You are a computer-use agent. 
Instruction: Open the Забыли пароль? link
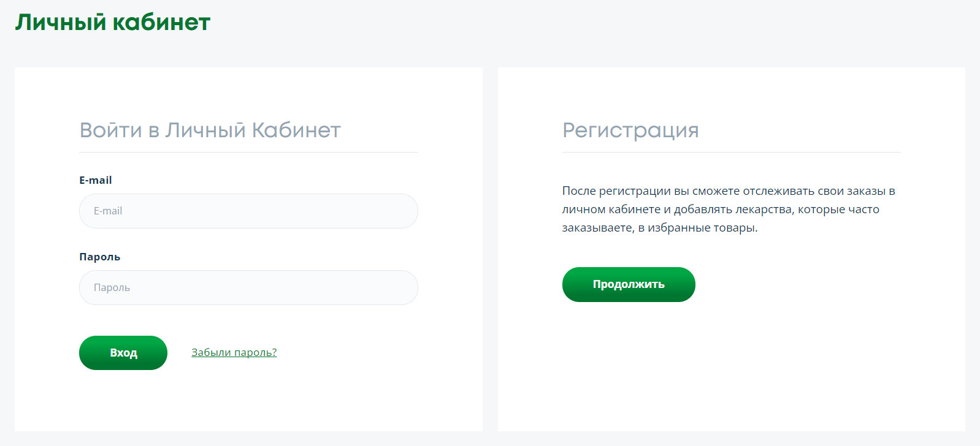pos(234,352)
